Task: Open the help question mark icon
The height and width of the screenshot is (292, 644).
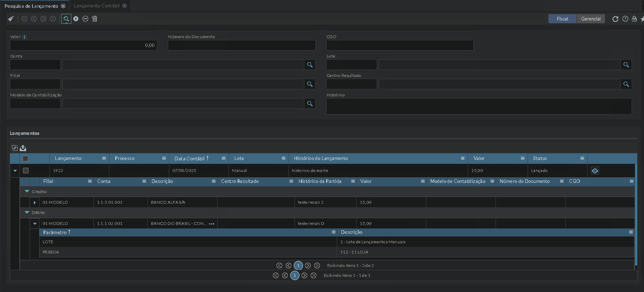Action: pyautogui.click(x=625, y=19)
